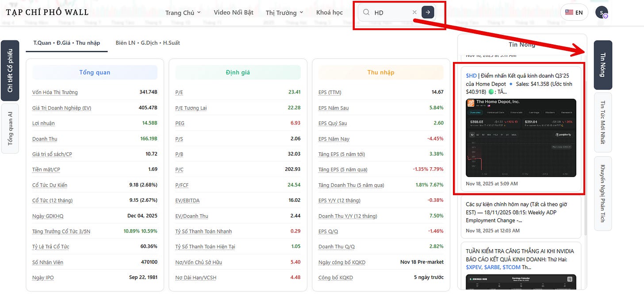Switch language with EN flag button
The image size is (644, 297).
(x=574, y=12)
